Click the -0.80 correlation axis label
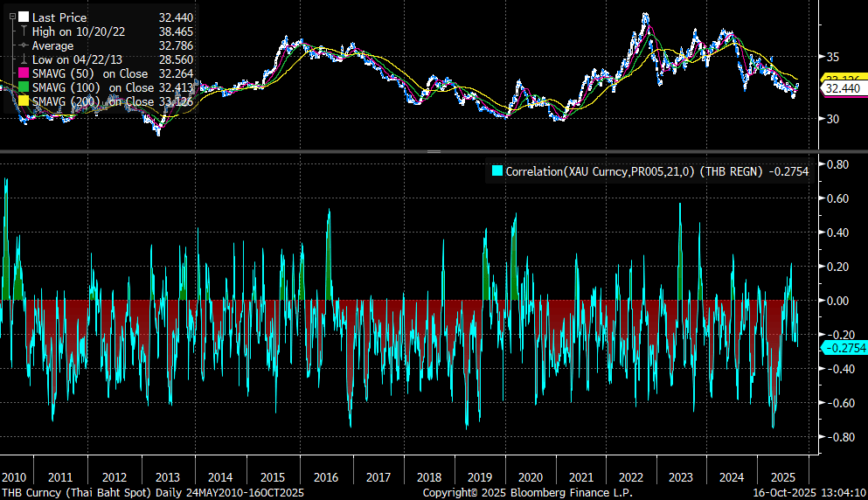 (x=840, y=437)
